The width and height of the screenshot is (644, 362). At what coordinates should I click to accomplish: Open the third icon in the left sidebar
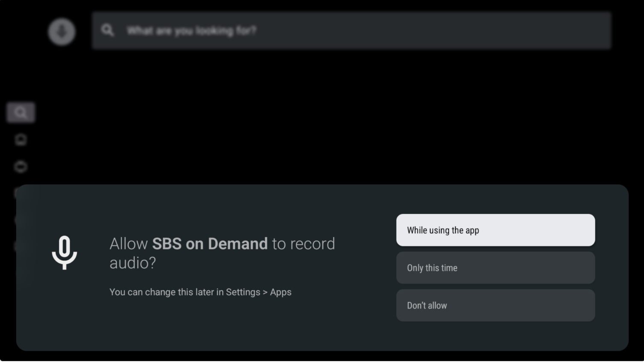(x=21, y=166)
